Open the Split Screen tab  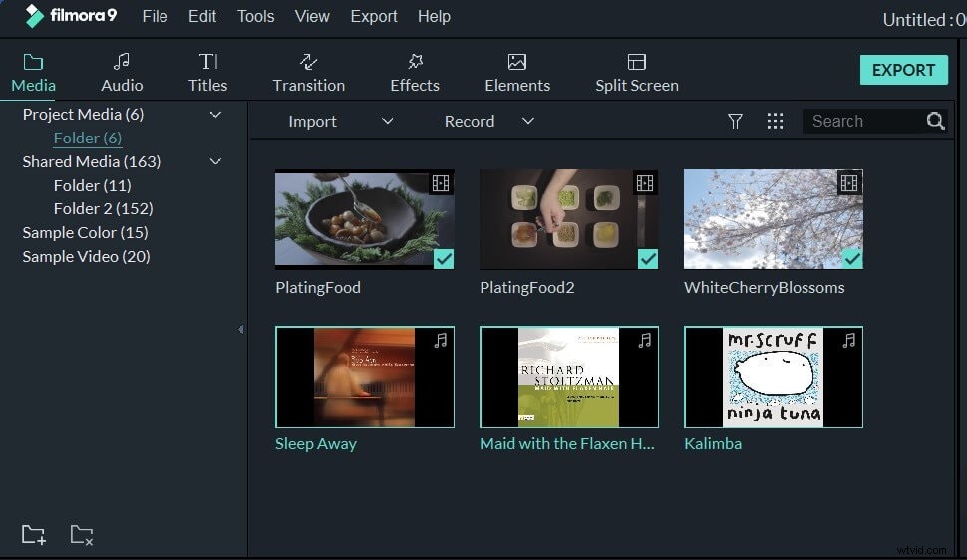[x=636, y=73]
